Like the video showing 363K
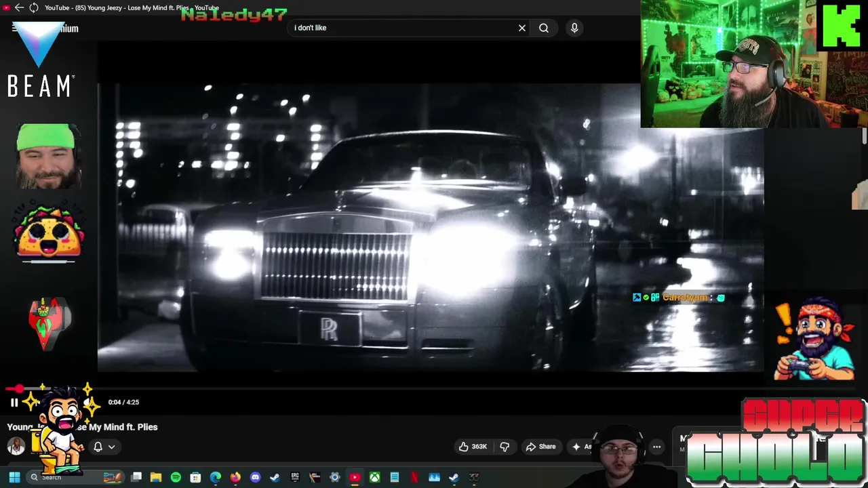Image resolution: width=868 pixels, height=488 pixels. coord(473,447)
